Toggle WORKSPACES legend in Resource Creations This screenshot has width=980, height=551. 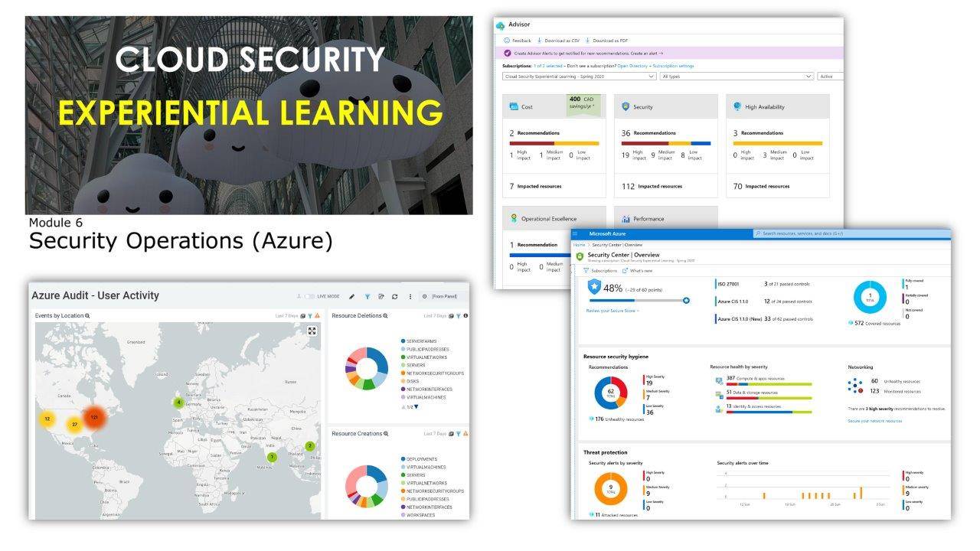point(417,515)
